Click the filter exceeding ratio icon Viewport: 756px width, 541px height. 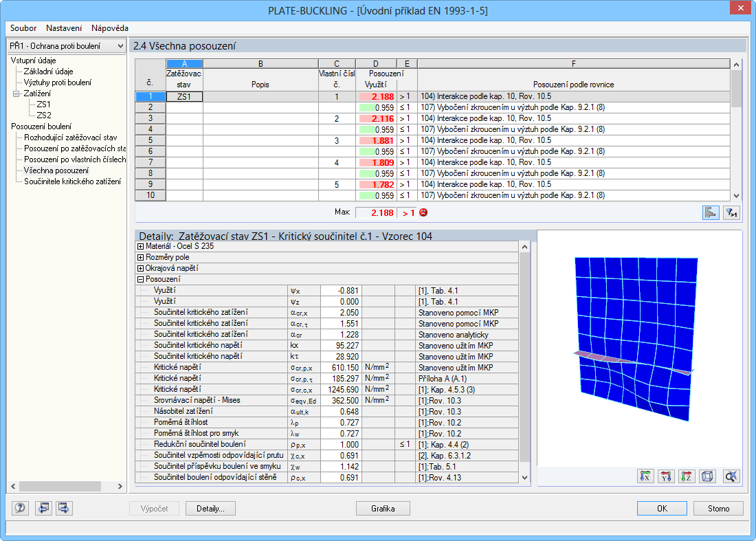(x=731, y=212)
